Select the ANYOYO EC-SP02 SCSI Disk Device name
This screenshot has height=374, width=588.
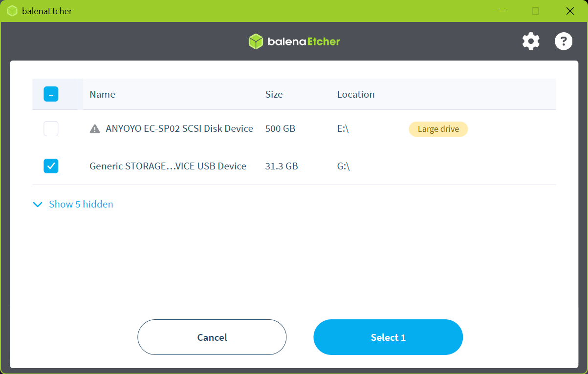tap(179, 129)
